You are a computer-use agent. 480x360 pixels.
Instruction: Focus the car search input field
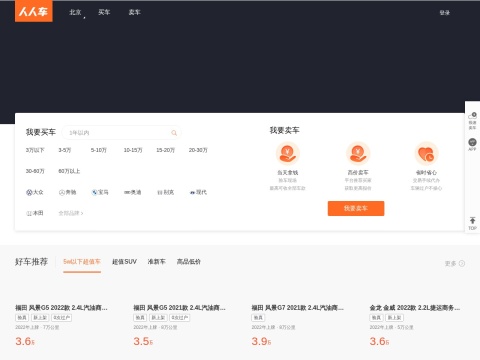tap(121, 133)
